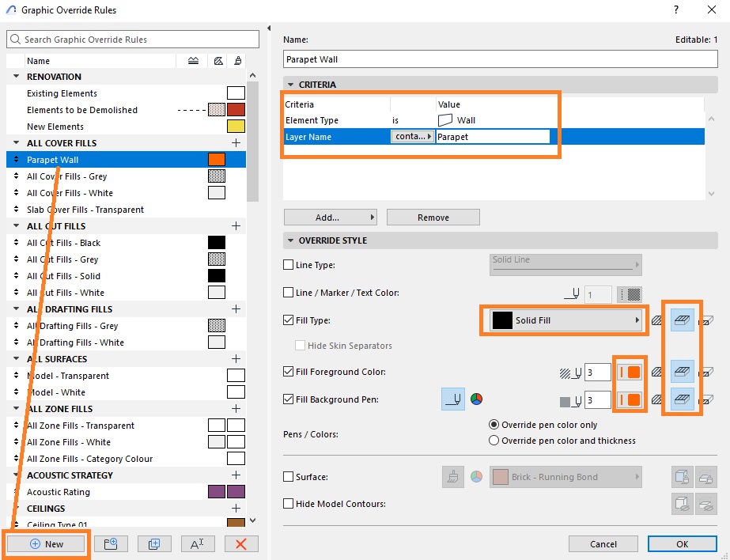Select Override pen color and thickness

(494, 441)
